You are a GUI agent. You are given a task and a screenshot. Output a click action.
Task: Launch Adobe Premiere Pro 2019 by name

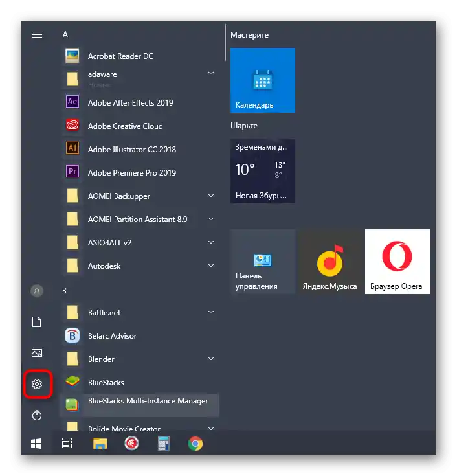[x=132, y=173]
